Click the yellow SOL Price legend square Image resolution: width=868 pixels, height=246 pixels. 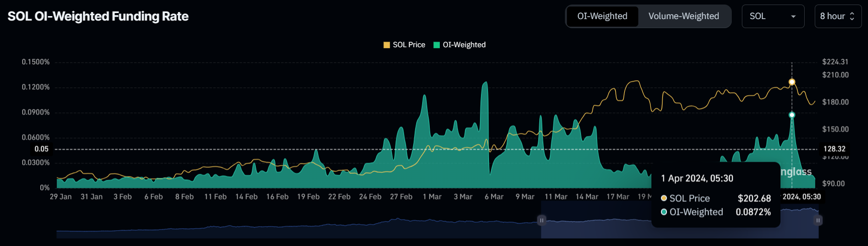pyautogui.click(x=387, y=45)
